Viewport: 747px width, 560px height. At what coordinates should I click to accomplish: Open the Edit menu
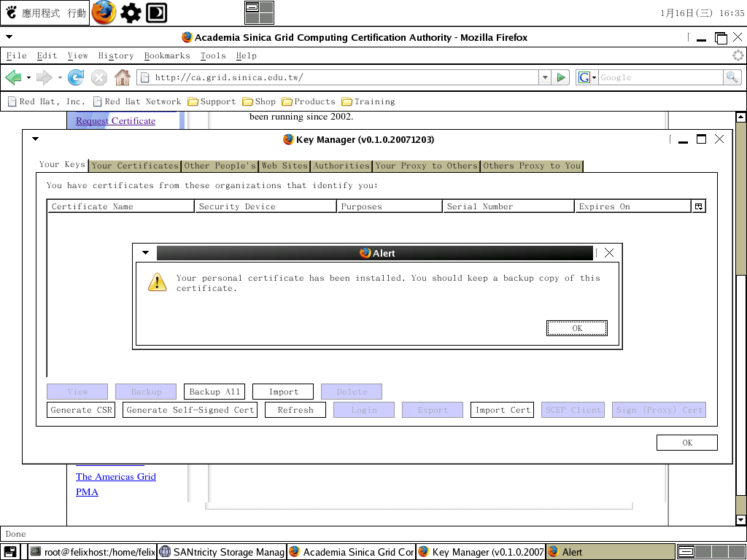pos(47,55)
